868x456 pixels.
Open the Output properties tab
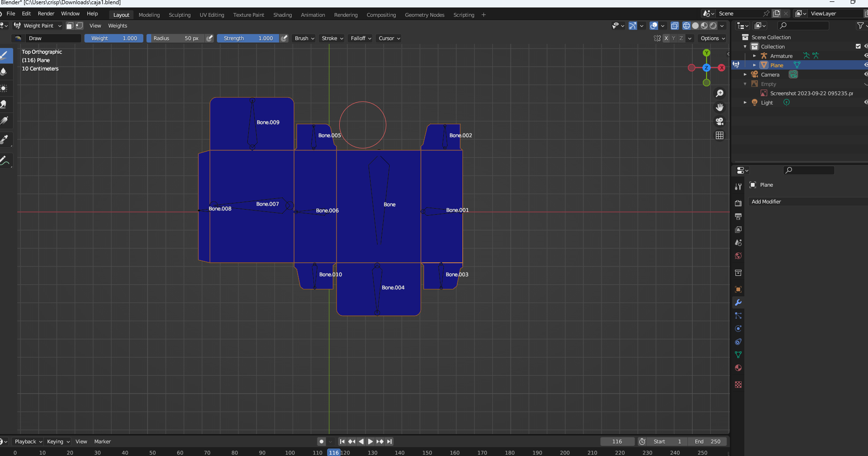[738, 217]
